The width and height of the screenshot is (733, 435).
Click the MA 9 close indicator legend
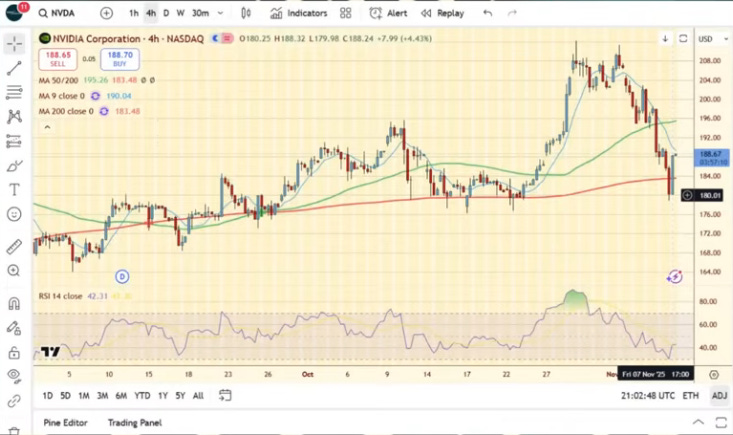point(61,96)
